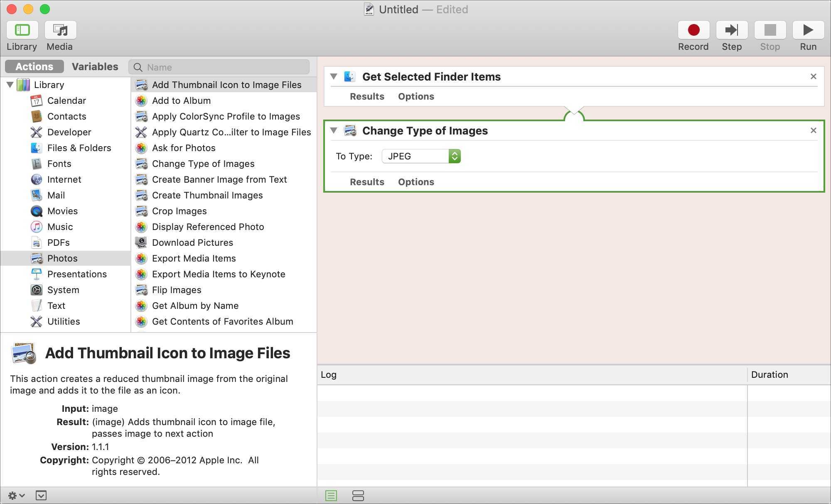
Task: Focus the Name search field
Action: pyautogui.click(x=224, y=67)
